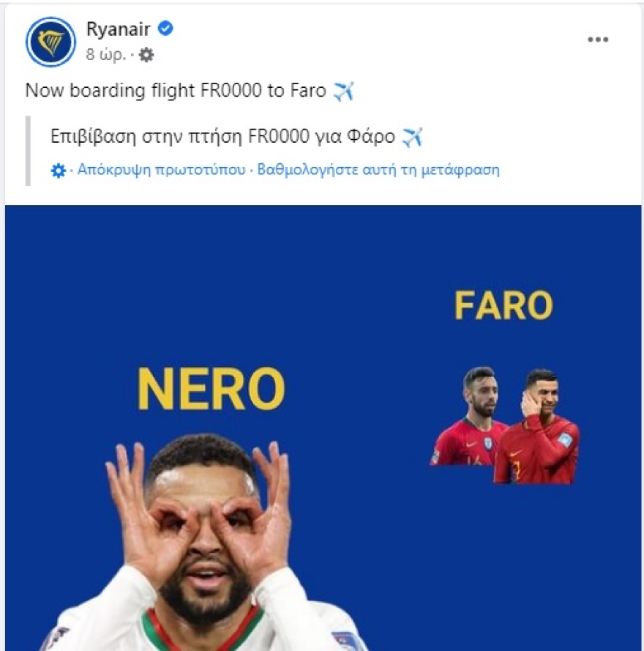This screenshot has width=644, height=651.
Task: Click airplane emoji in the Greek translation
Action: coord(412,137)
